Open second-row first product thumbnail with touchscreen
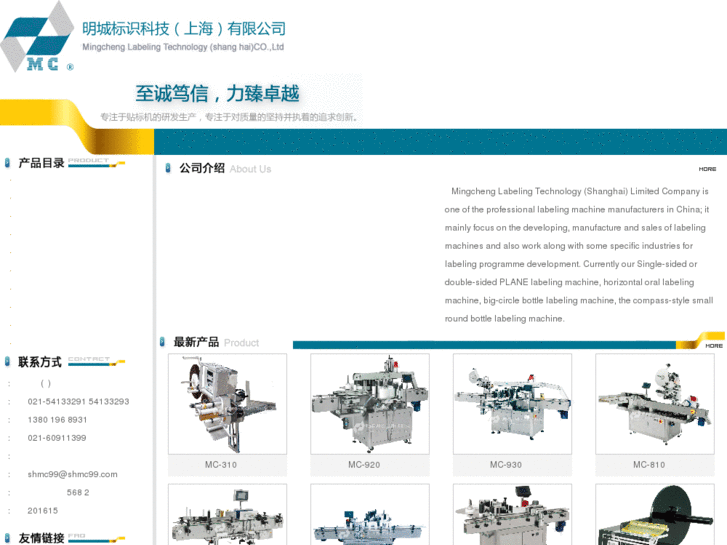 (x=227, y=514)
